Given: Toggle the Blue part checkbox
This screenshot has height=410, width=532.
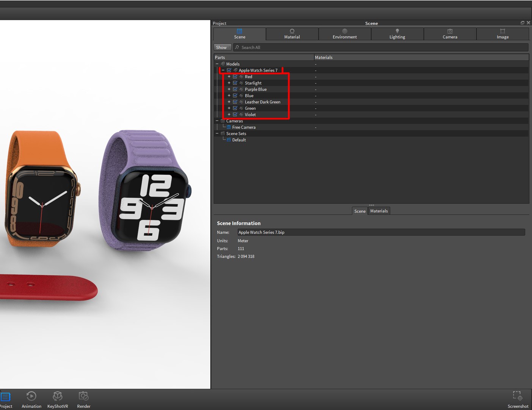Looking at the screenshot, I should point(235,96).
